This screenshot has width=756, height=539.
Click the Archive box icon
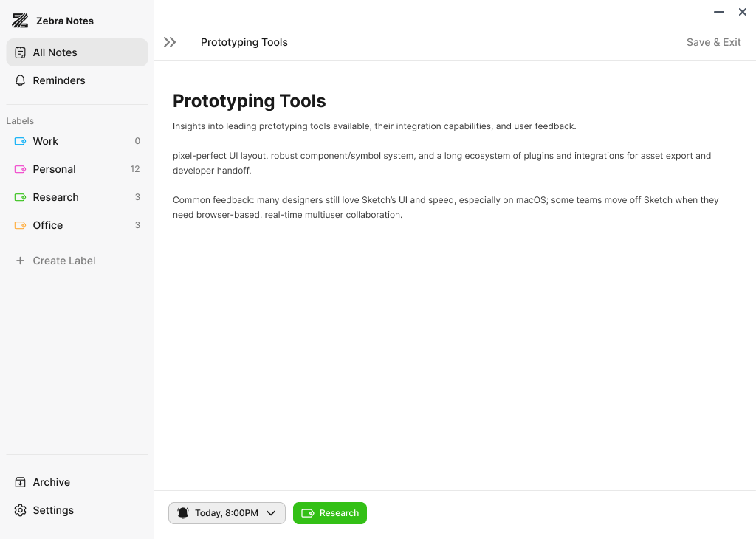[21, 482]
